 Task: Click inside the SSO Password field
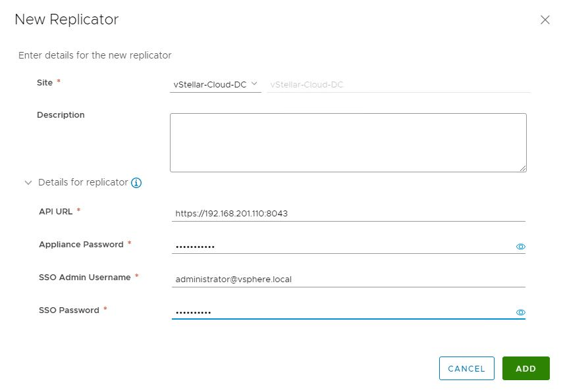[x=343, y=312]
